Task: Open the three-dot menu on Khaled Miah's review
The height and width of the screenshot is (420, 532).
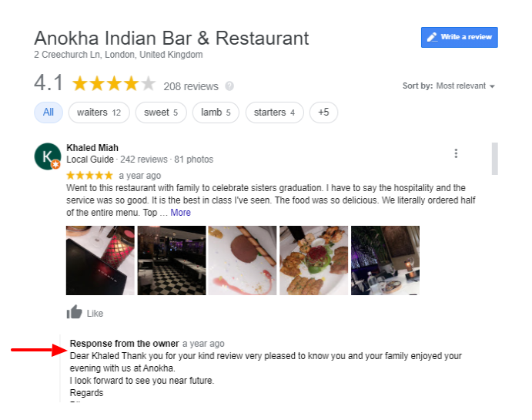Action: [x=456, y=153]
